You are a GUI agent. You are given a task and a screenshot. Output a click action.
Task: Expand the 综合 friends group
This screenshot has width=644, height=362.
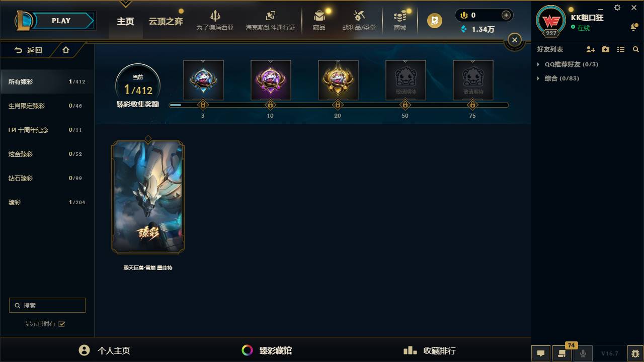pyautogui.click(x=558, y=78)
